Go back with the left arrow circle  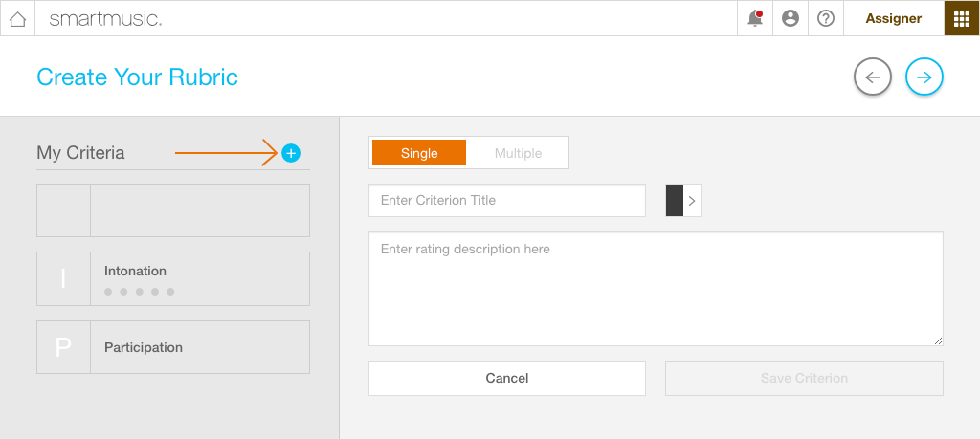pyautogui.click(x=873, y=77)
